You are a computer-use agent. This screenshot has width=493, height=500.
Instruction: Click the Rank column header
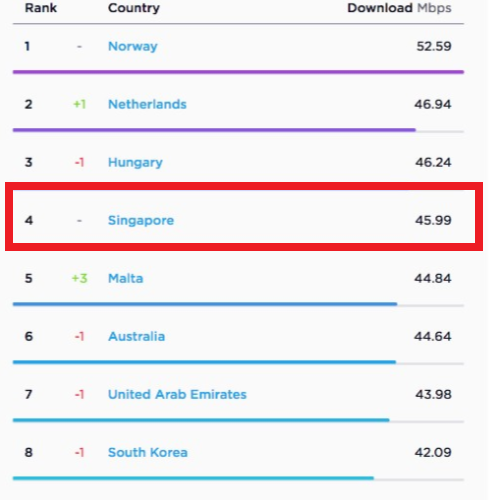point(41,8)
